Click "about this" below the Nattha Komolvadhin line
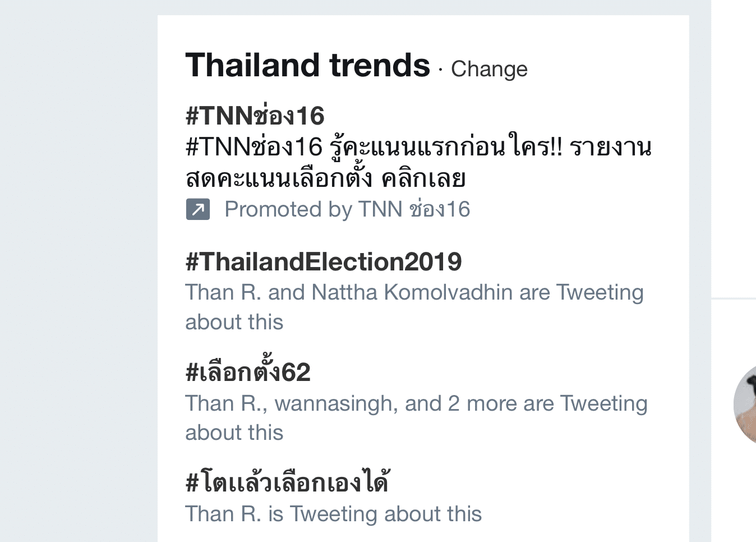 234,322
